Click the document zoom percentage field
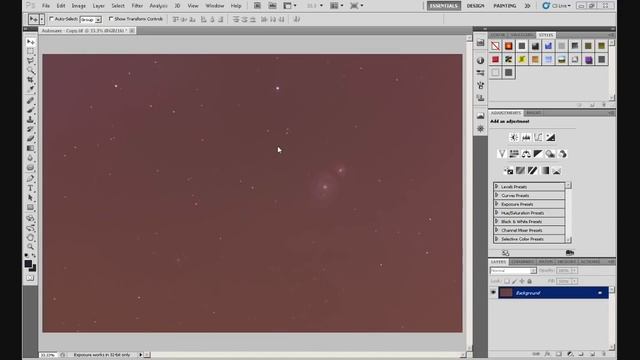This screenshot has height=360, width=640. [48, 355]
